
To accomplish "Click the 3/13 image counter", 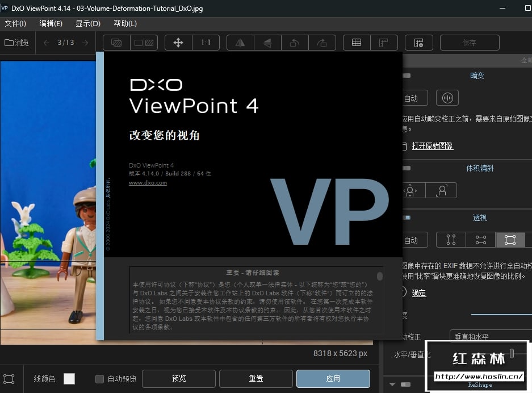I will pyautogui.click(x=66, y=43).
